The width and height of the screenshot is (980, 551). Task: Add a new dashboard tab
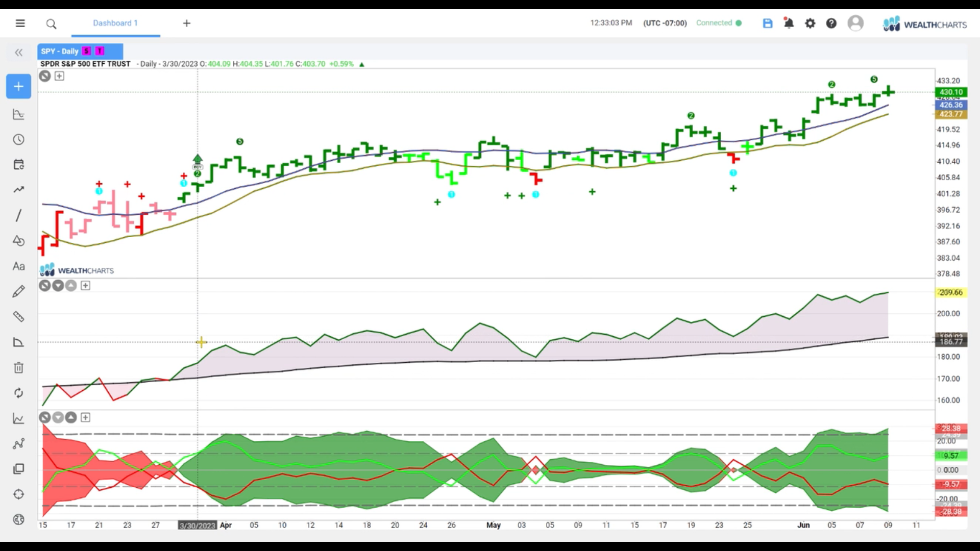tap(187, 23)
